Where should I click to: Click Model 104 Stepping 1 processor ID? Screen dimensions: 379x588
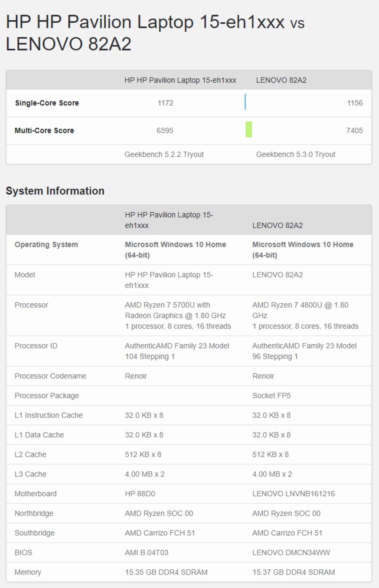177,351
